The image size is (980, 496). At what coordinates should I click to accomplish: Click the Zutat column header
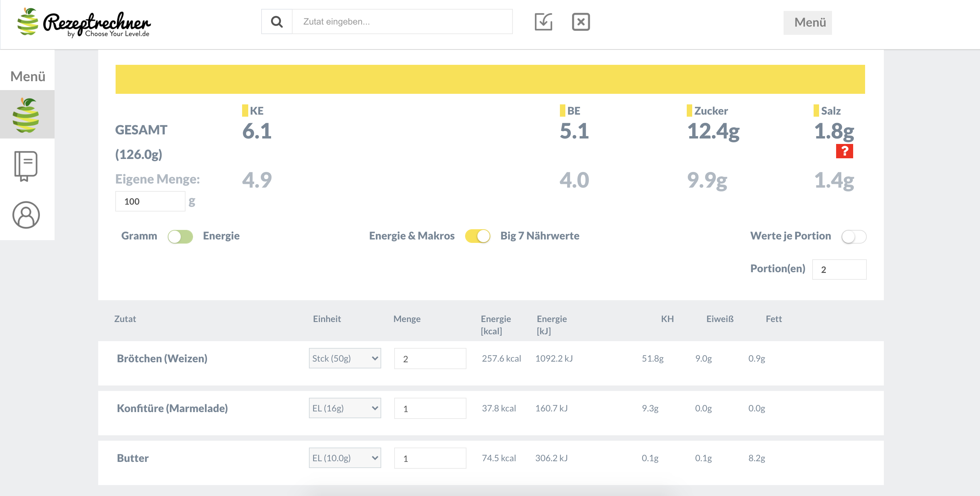pos(125,319)
